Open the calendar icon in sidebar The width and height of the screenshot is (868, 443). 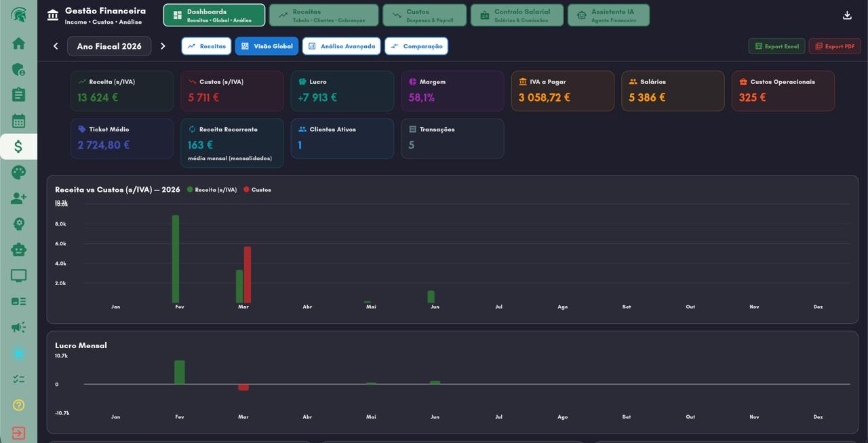coord(18,121)
